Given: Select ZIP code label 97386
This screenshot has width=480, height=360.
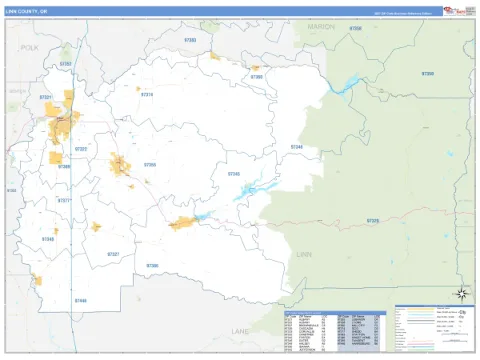Looking at the screenshot, I should click(152, 266).
